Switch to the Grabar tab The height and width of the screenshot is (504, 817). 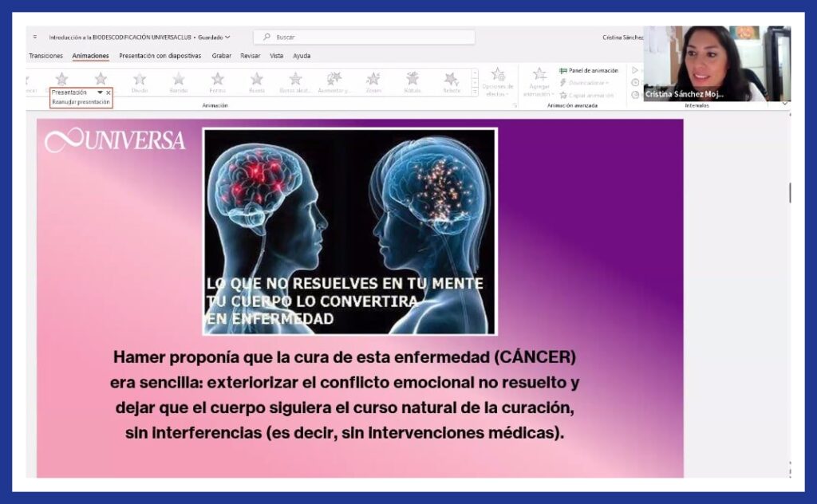point(222,56)
